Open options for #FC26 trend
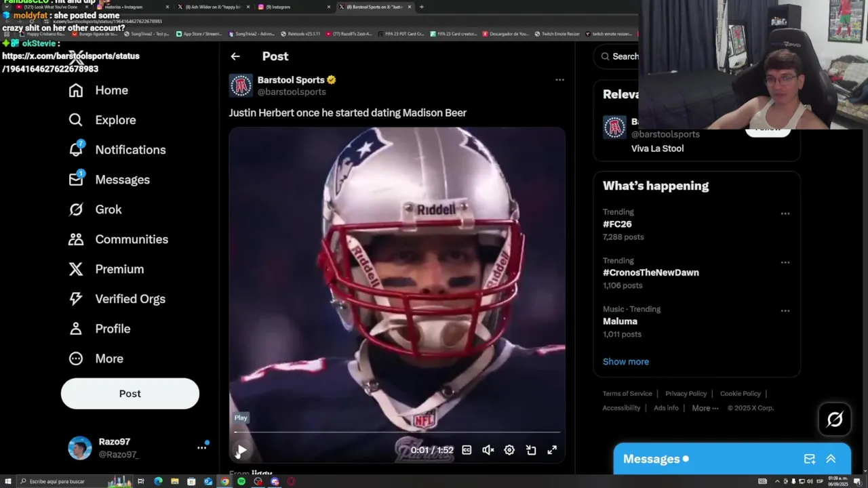 coord(785,213)
